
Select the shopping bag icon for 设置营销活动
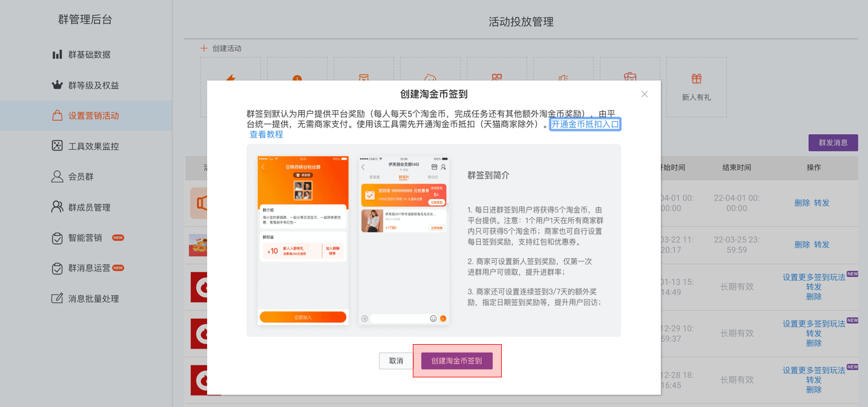[x=57, y=116]
